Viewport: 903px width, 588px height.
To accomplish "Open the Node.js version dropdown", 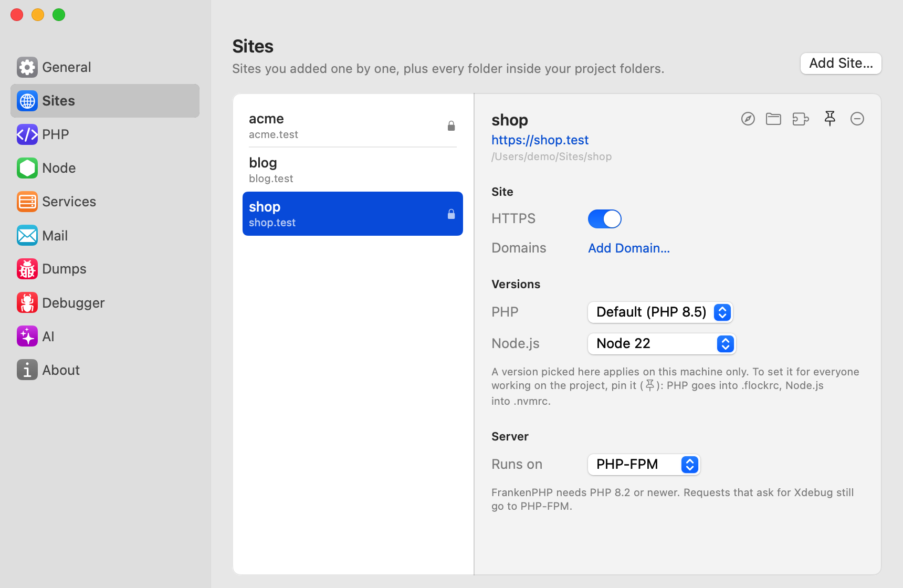I will (661, 344).
